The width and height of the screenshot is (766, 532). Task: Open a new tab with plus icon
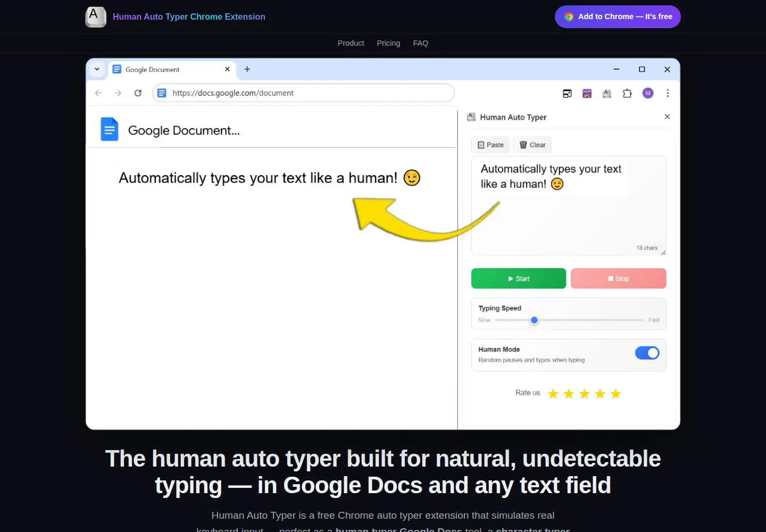(x=247, y=69)
